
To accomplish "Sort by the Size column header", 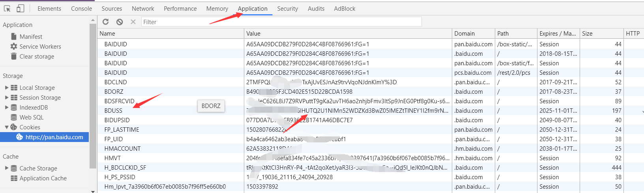I will point(601,34).
